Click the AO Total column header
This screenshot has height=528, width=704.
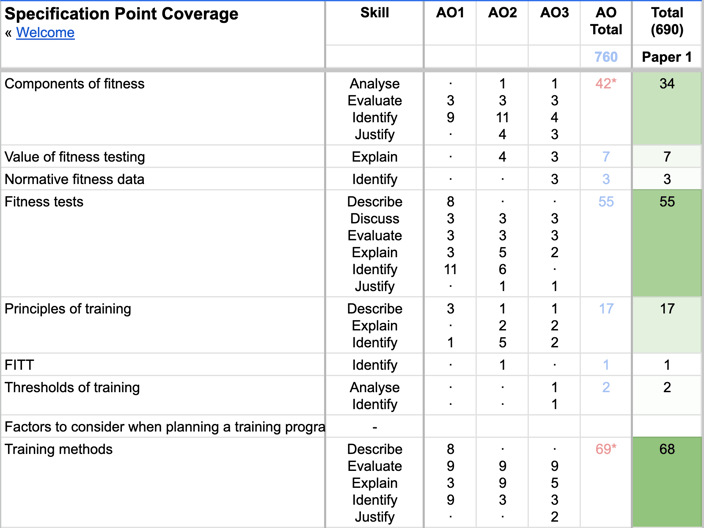tap(606, 21)
